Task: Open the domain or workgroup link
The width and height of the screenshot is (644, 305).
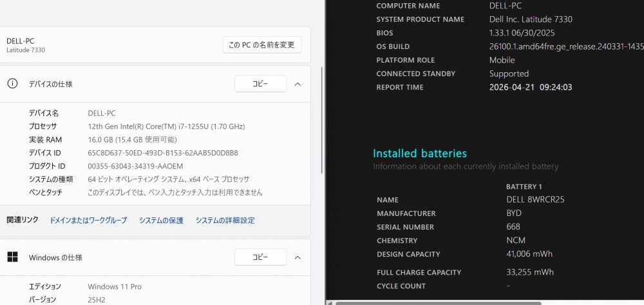Action: (88, 221)
